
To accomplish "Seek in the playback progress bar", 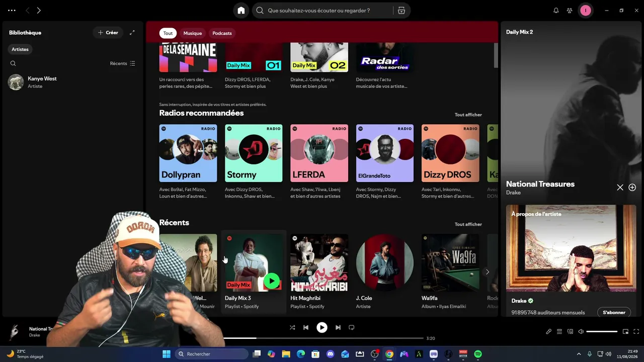I will [x=323, y=338].
